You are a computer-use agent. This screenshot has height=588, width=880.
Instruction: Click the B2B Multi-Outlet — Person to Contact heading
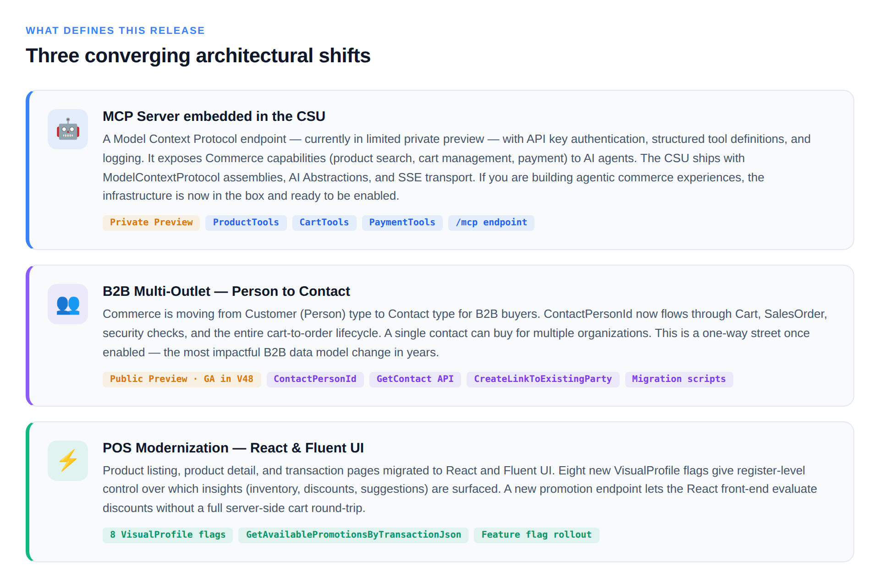[226, 291]
